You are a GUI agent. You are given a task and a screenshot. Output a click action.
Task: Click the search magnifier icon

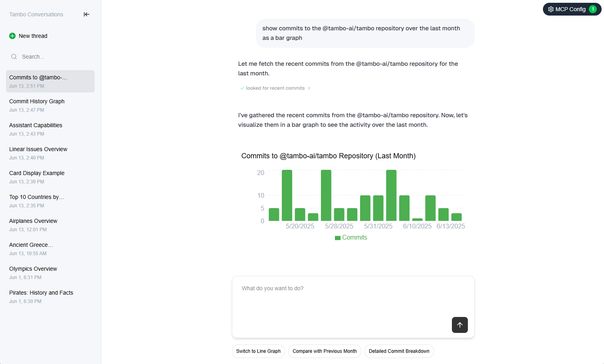(x=14, y=57)
